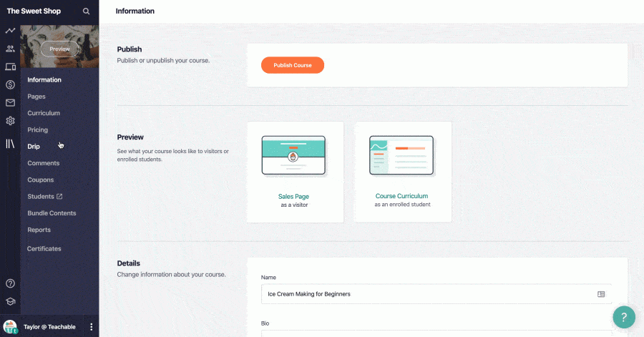Image resolution: width=644 pixels, height=337 pixels.
Task: Open the Bundle Contents menu item
Action: (x=52, y=213)
